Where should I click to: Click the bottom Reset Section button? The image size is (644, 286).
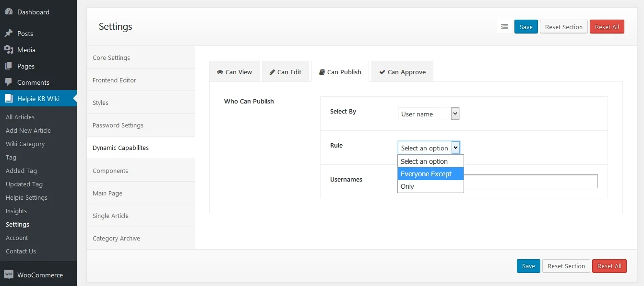click(566, 266)
